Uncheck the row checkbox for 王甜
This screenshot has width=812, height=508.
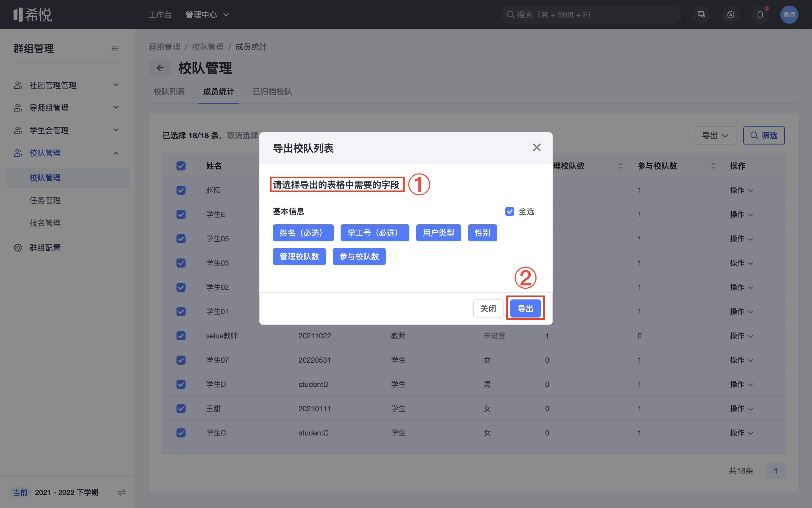point(181,409)
